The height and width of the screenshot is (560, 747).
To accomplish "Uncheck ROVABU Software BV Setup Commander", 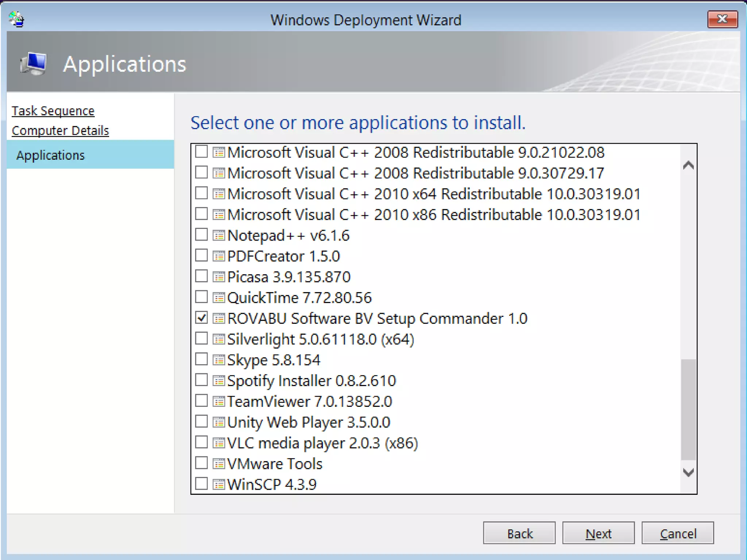I will pyautogui.click(x=201, y=318).
